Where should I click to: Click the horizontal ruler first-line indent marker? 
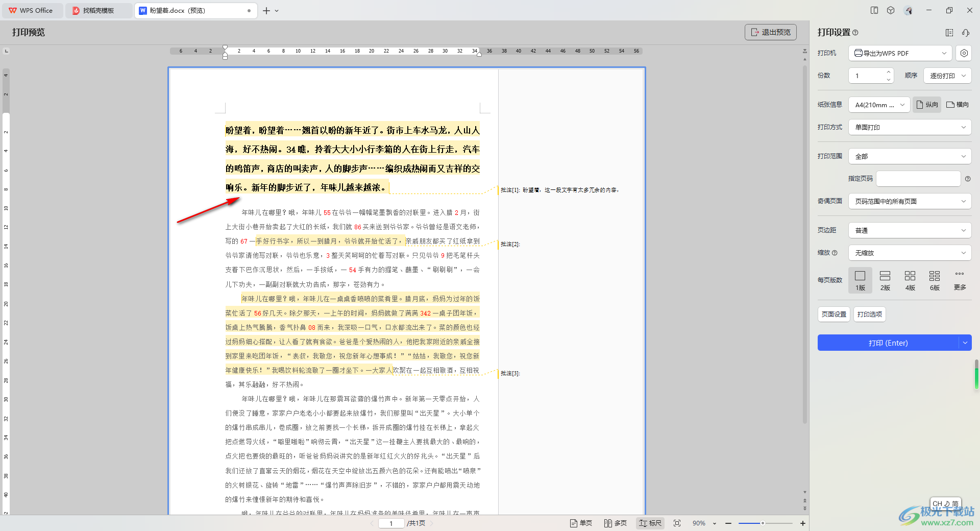[225, 47]
